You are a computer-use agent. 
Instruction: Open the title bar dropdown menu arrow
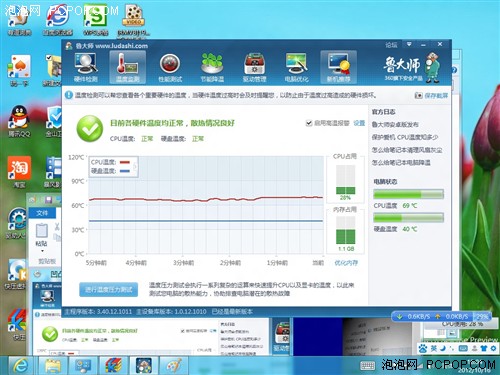point(409,44)
